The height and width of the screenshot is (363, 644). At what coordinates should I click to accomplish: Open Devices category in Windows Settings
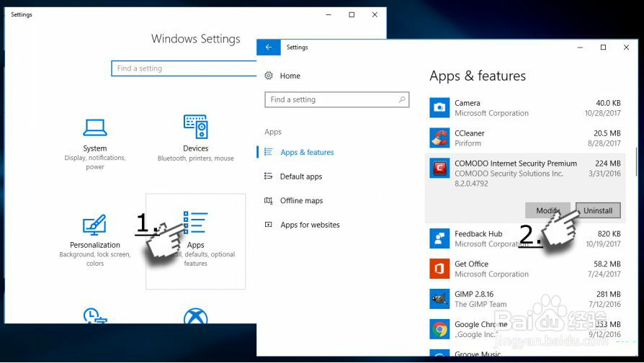195,138
